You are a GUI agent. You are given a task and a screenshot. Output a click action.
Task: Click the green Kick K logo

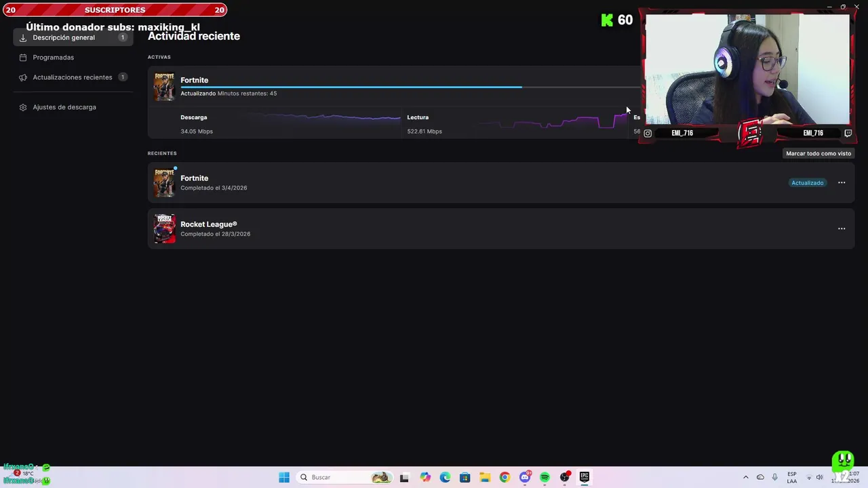click(607, 20)
